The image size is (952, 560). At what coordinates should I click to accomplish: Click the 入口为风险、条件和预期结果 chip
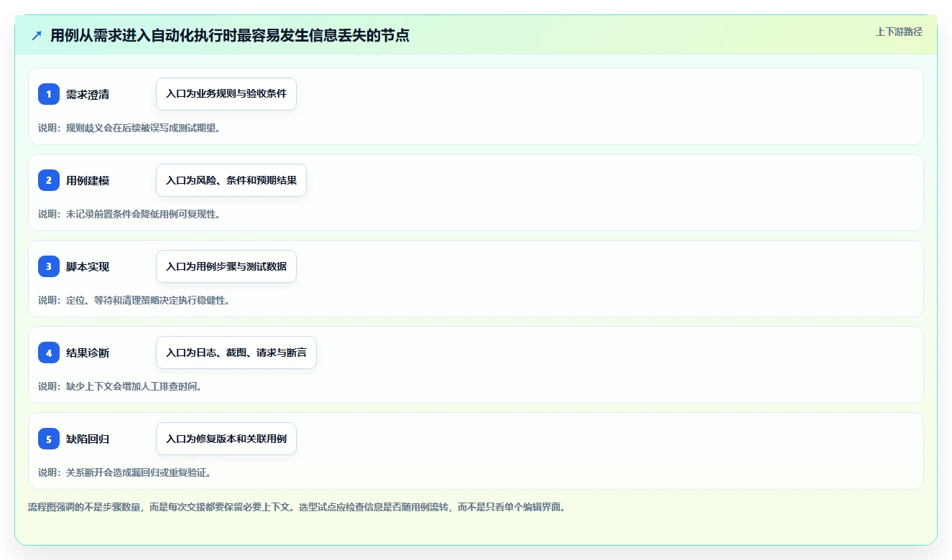coord(231,180)
